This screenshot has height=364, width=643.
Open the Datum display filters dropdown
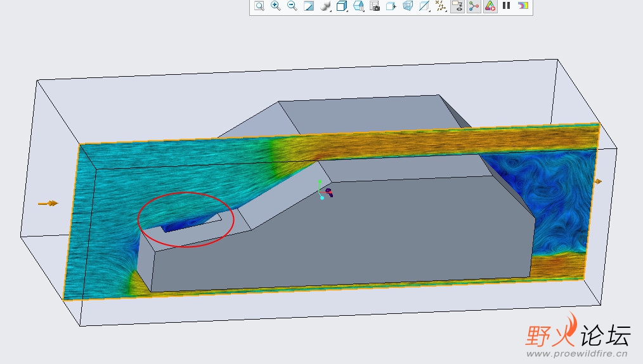tap(441, 6)
